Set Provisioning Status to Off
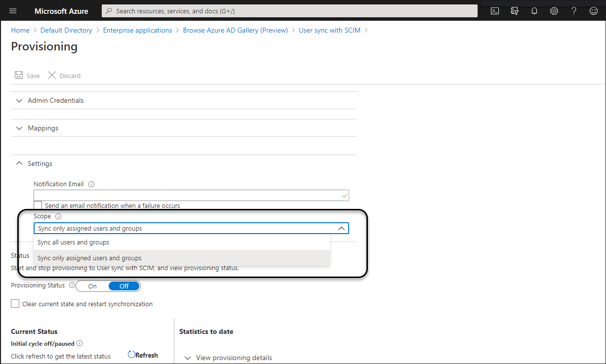 (124, 286)
